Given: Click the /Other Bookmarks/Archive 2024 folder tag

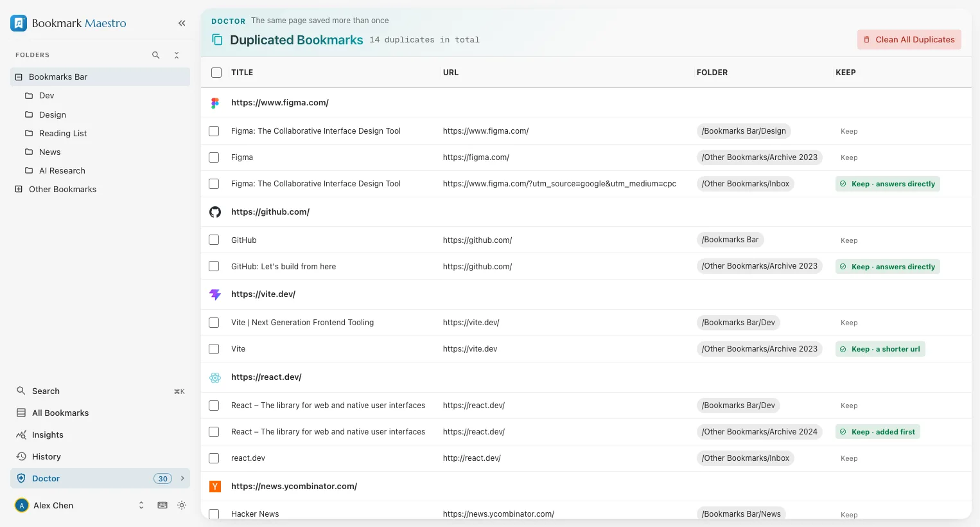Looking at the screenshot, I should [x=760, y=432].
